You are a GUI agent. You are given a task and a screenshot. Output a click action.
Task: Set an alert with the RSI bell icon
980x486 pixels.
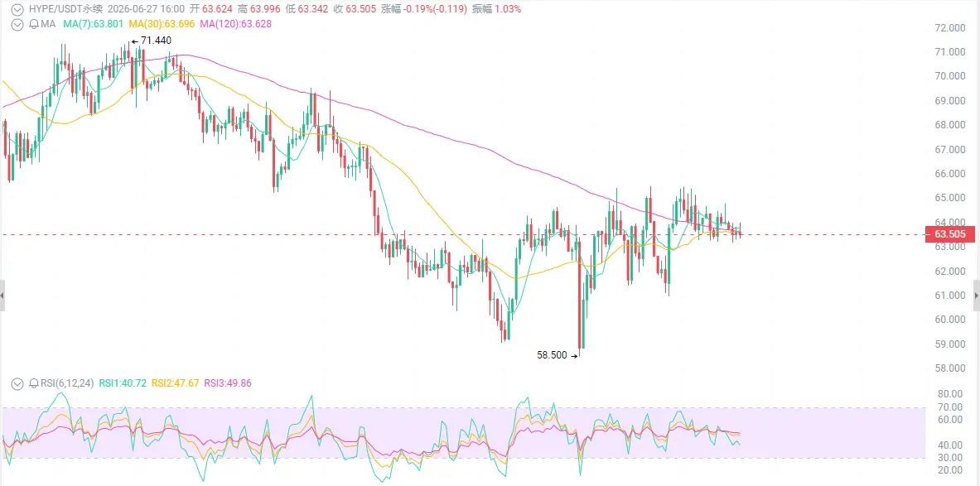[34, 383]
